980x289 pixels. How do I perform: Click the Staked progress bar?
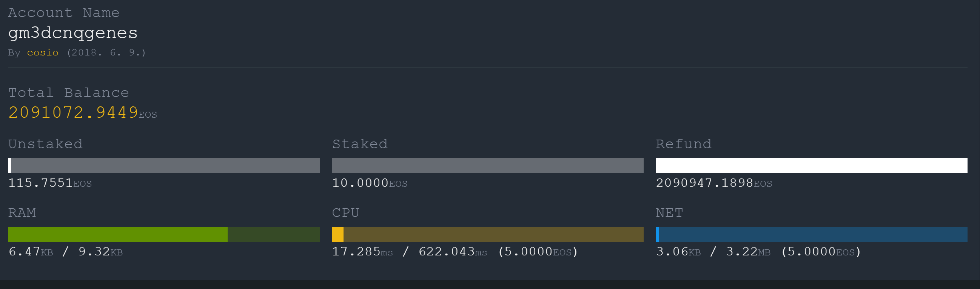click(x=487, y=166)
